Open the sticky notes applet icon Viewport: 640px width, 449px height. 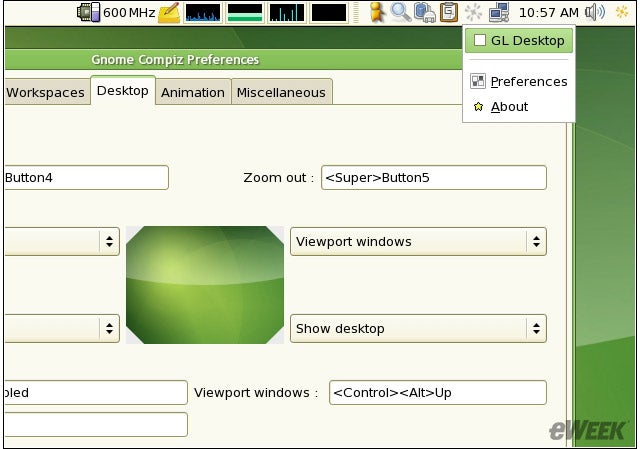coord(169,12)
